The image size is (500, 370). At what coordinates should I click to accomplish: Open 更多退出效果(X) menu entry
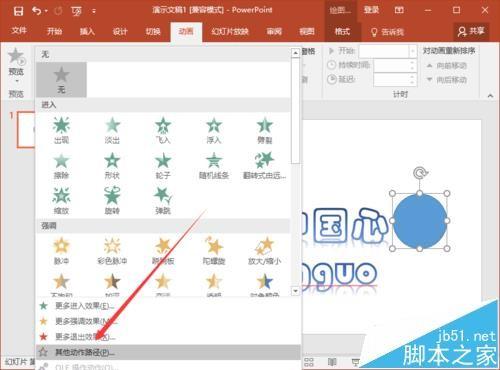168,337
